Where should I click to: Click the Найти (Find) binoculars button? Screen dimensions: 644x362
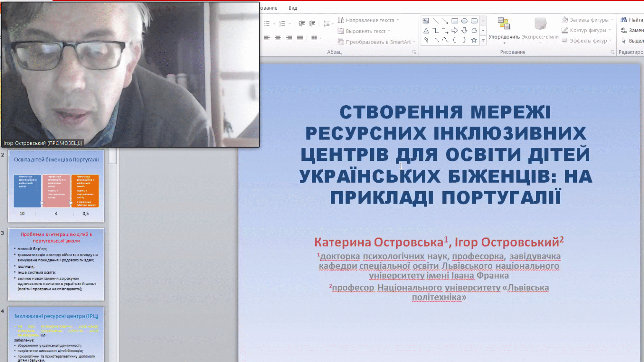point(631,20)
